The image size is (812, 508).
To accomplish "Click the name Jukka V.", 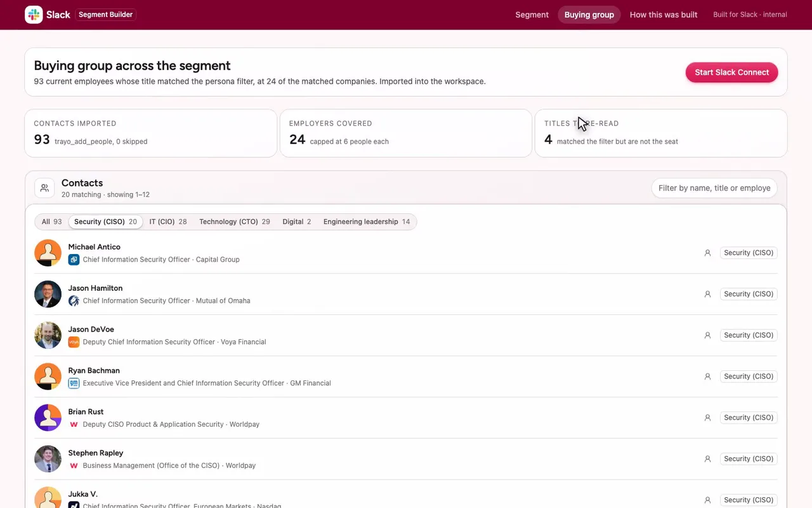I will click(x=83, y=494).
